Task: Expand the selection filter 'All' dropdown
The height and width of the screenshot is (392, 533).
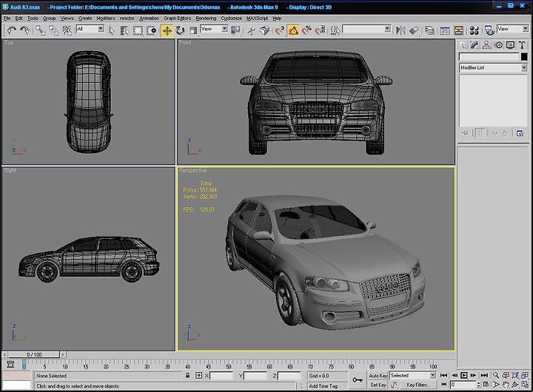Action: pyautogui.click(x=101, y=29)
